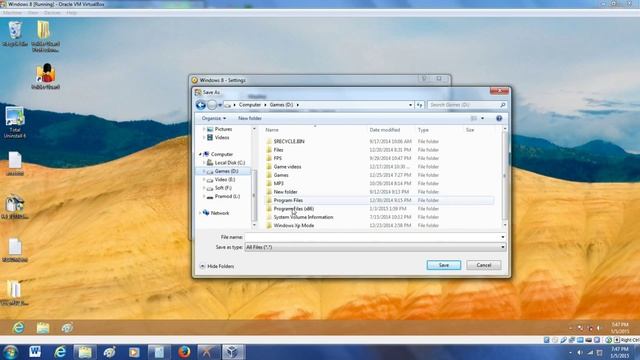The image size is (640, 360).
Task: Click Computer in the address bar path
Action: pyautogui.click(x=250, y=105)
